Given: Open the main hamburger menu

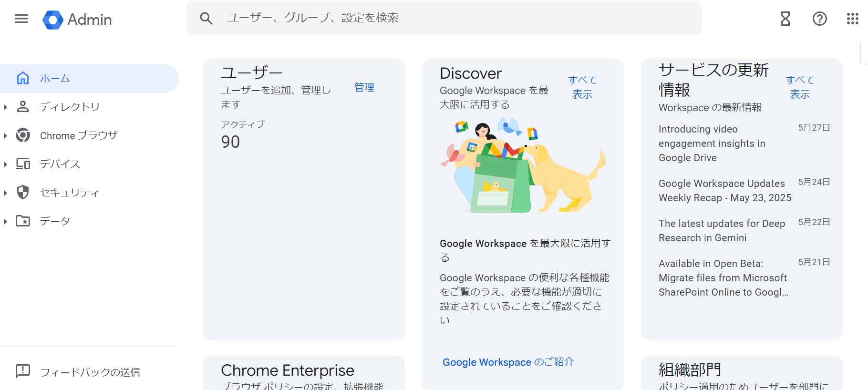Looking at the screenshot, I should click(x=21, y=19).
